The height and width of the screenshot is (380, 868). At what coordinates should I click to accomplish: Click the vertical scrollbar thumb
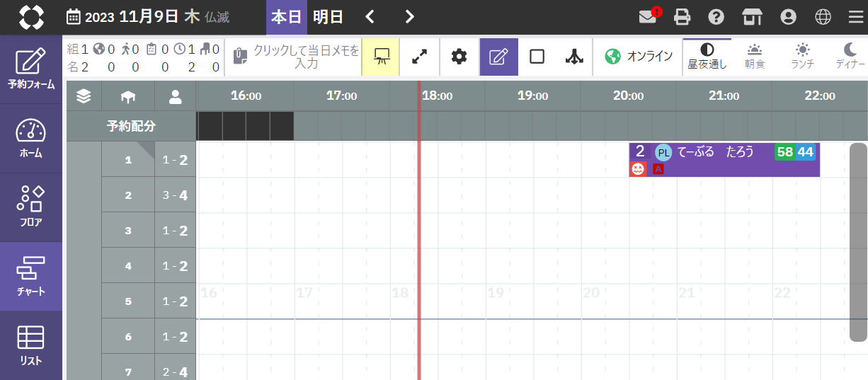click(858, 242)
